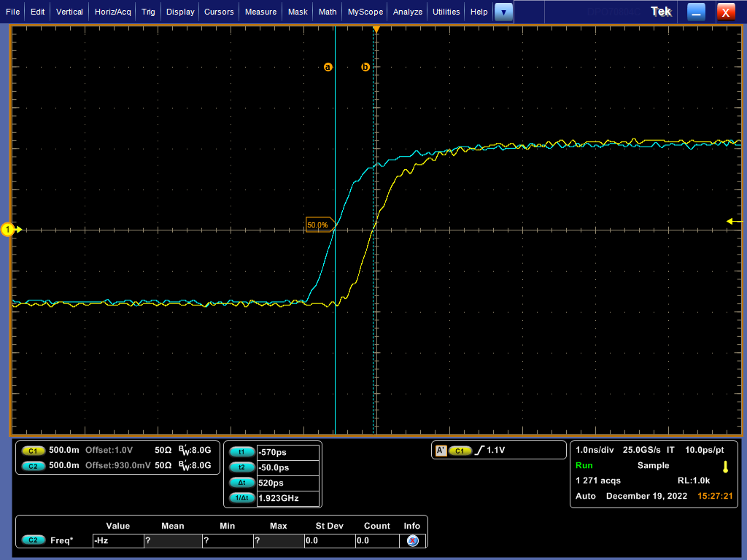Click the orange trigger position marker at top
This screenshot has width=747, height=560.
tap(376, 29)
